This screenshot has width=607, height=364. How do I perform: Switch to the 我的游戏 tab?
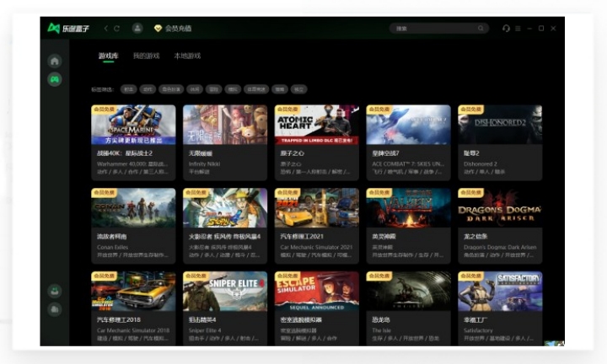click(x=147, y=56)
